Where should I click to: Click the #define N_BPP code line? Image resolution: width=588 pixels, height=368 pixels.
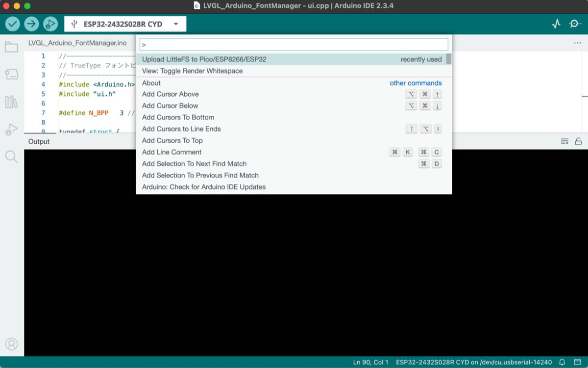[96, 113]
